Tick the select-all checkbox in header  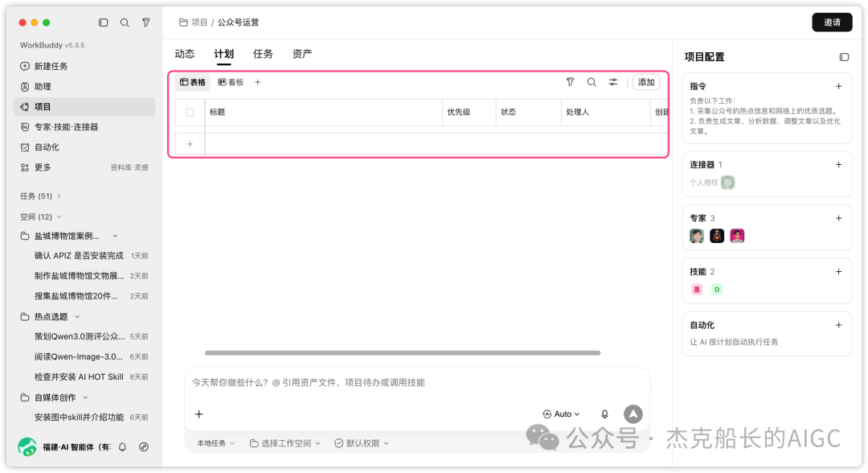coord(190,113)
